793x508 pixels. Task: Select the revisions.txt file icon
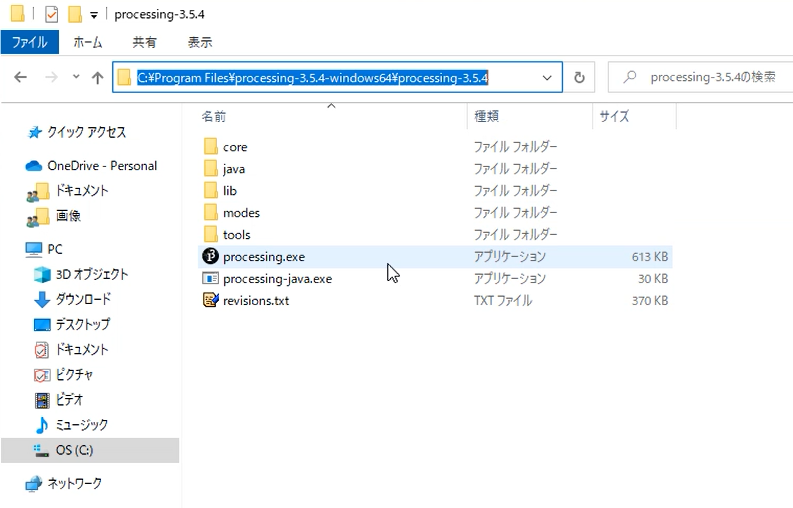tap(210, 300)
